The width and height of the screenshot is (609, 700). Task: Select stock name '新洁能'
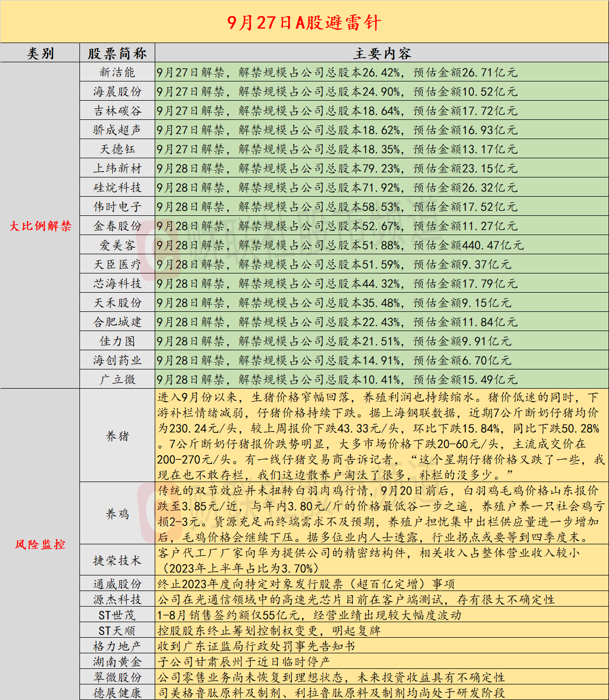pos(117,73)
